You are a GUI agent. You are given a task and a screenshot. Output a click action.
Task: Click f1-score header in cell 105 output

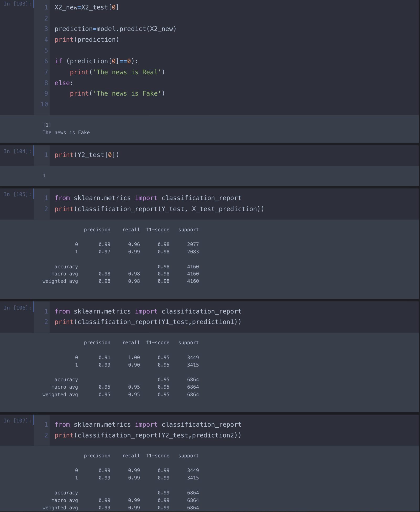[x=158, y=230]
